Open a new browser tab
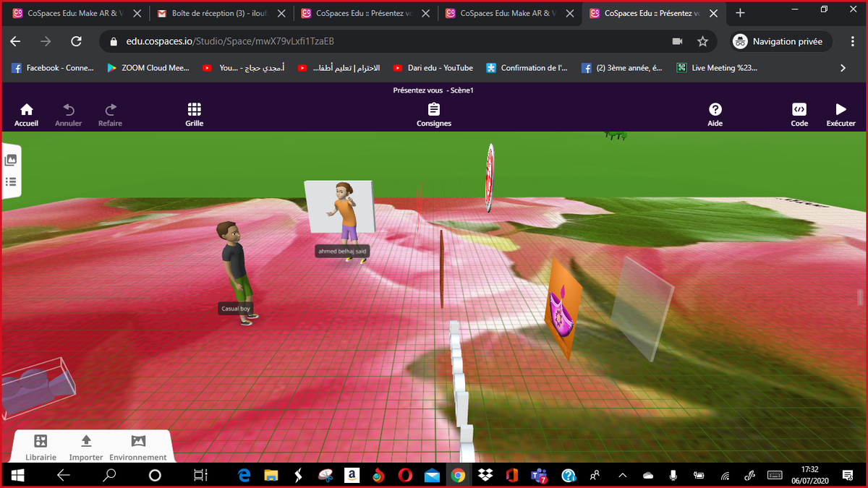The width and height of the screenshot is (868, 488). tap(740, 13)
